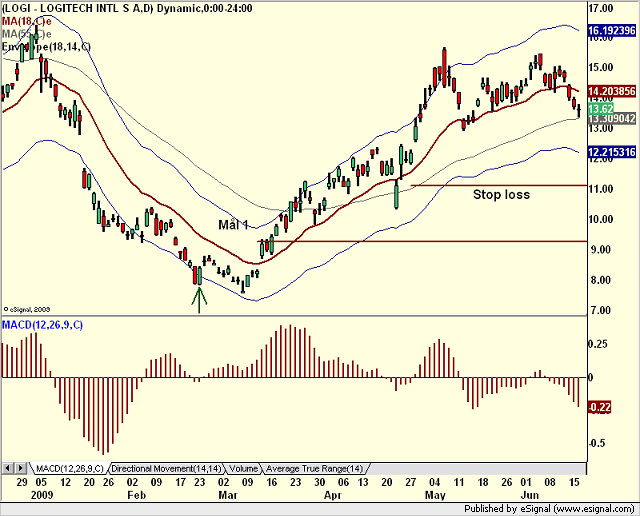Click the -0.5 MACD axis label
The image size is (640, 516).
click(x=598, y=443)
